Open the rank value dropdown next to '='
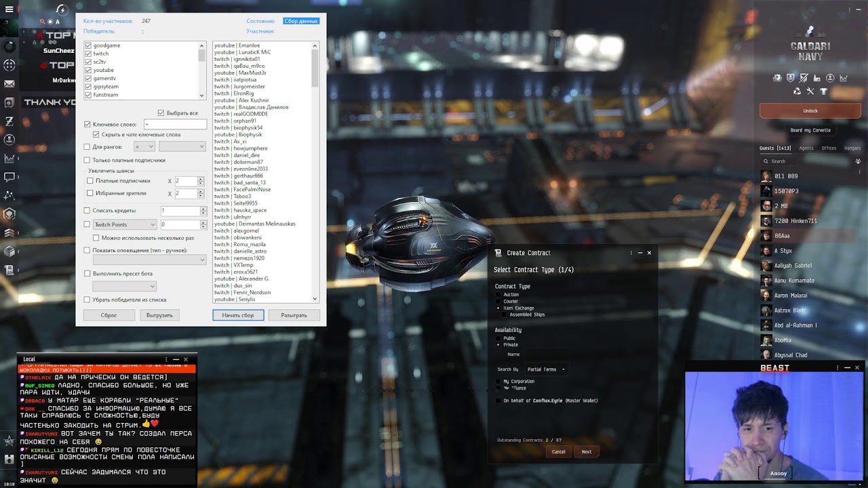 coord(182,146)
